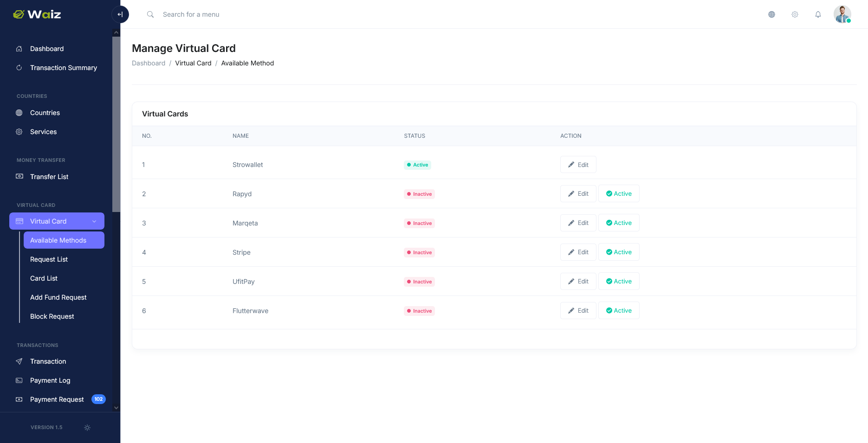Click the STATUS column header

tap(415, 136)
